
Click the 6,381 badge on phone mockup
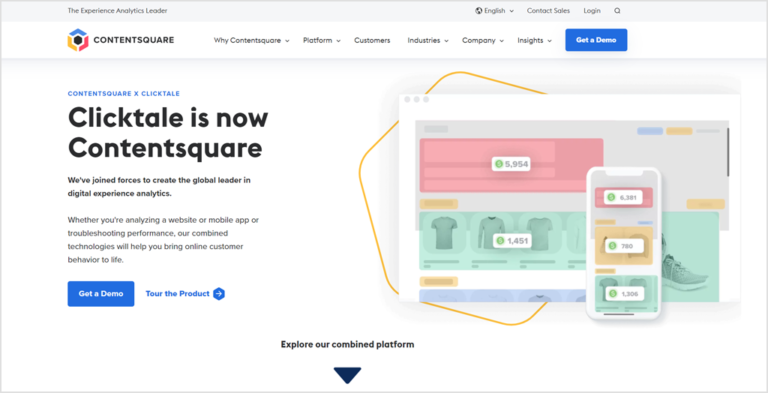[623, 197]
